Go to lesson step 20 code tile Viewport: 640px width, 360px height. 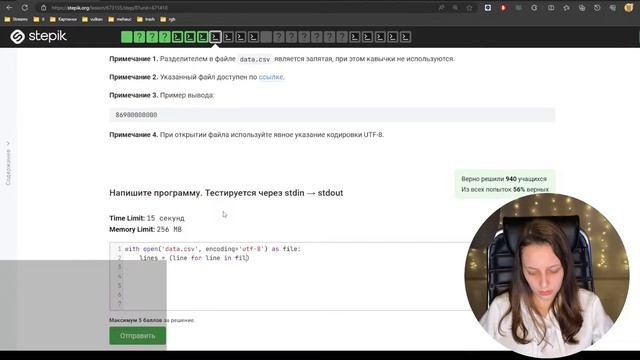click(x=367, y=37)
